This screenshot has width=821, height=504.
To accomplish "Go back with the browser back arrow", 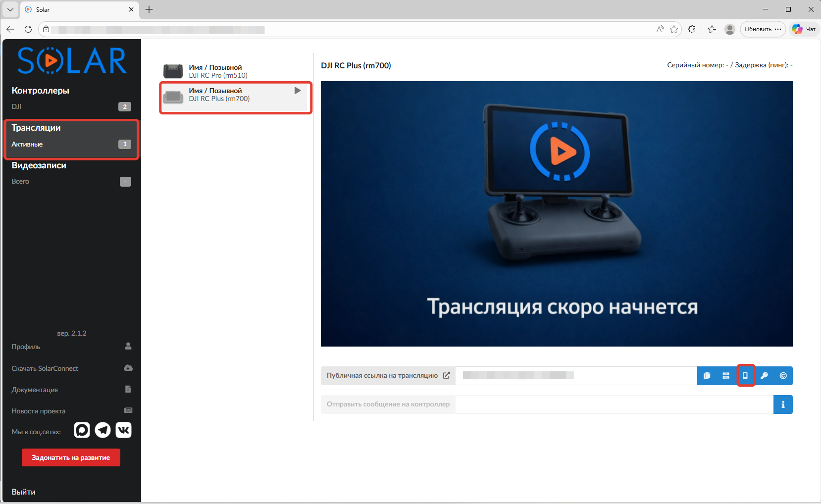I will pos(10,29).
